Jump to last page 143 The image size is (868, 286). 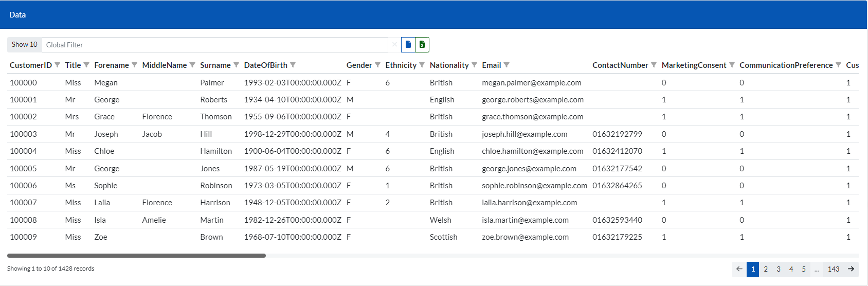(834, 269)
